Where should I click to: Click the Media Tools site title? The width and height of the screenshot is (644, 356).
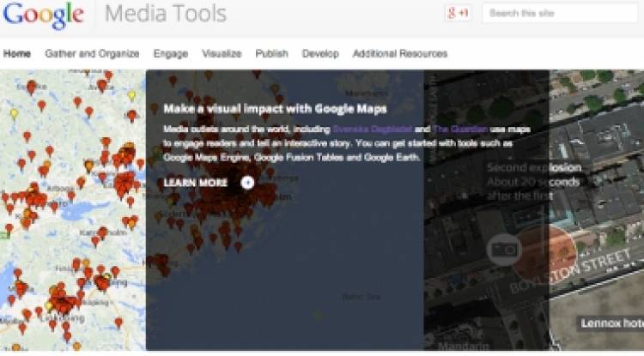[165, 15]
